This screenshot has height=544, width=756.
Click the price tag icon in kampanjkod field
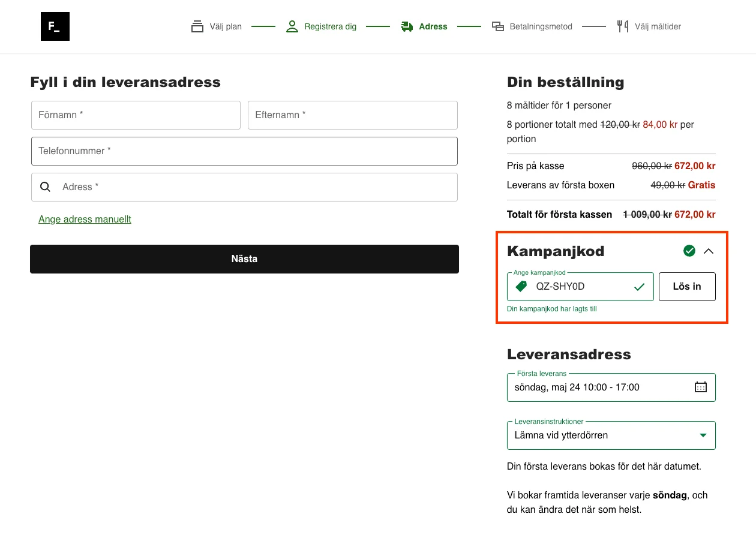(521, 286)
